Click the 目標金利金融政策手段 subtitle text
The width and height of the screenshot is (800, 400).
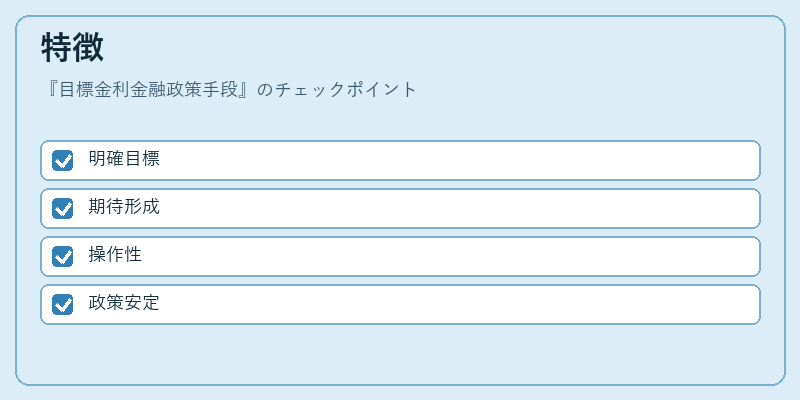coord(149,90)
